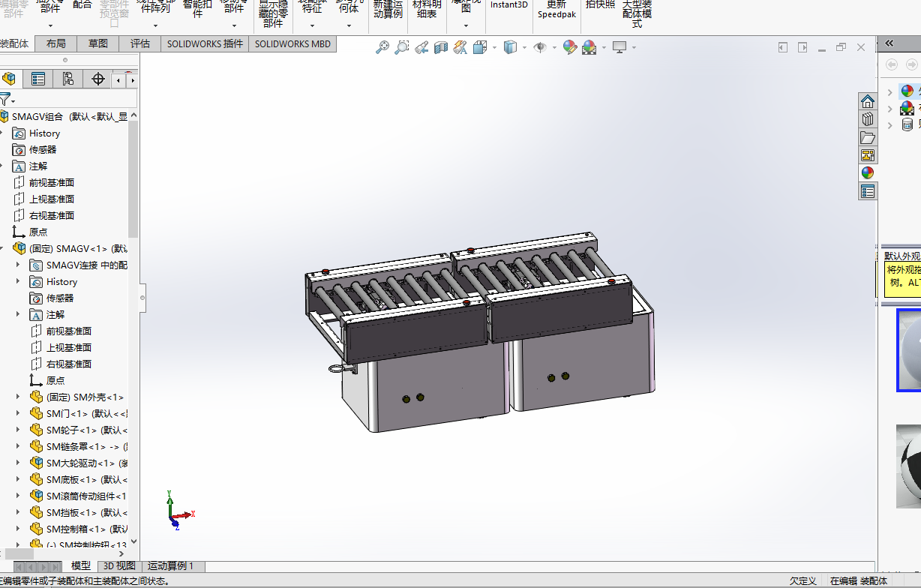Open the 3D 视图 bottom tab
921x588 pixels.
[119, 566]
